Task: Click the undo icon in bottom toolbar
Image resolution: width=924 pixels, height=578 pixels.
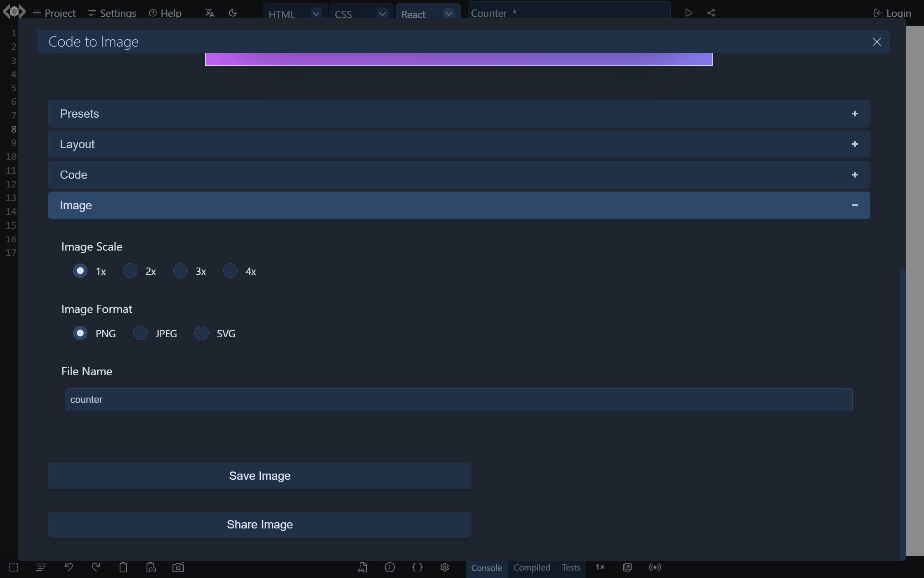Action: (x=68, y=567)
